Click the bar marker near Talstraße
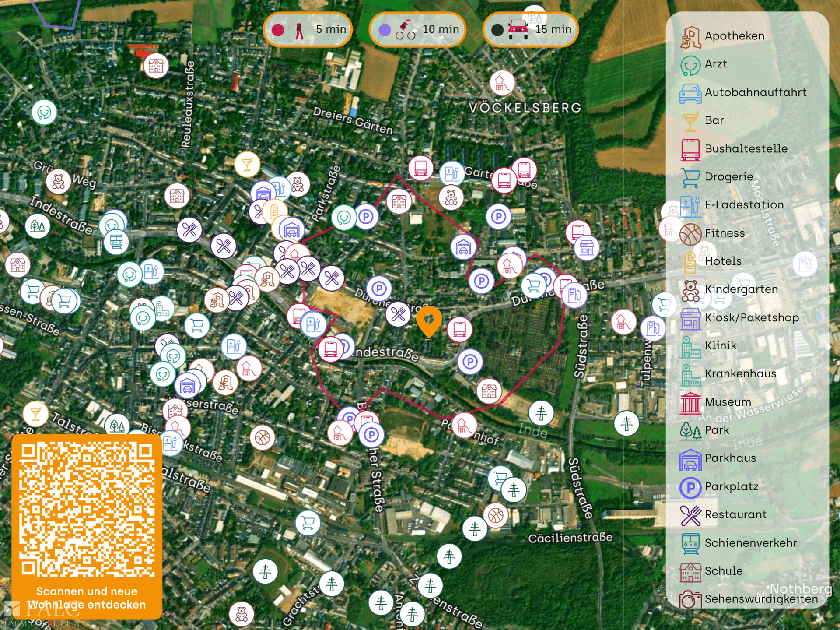Image resolution: width=840 pixels, height=630 pixels. click(36, 414)
